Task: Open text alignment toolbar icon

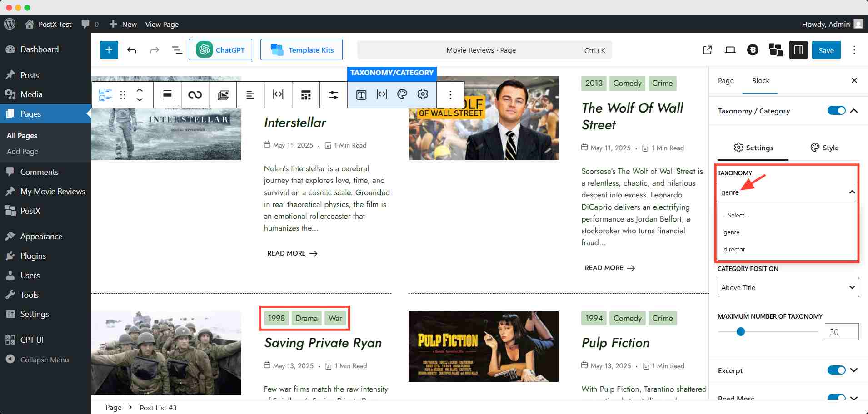Action: tap(250, 94)
